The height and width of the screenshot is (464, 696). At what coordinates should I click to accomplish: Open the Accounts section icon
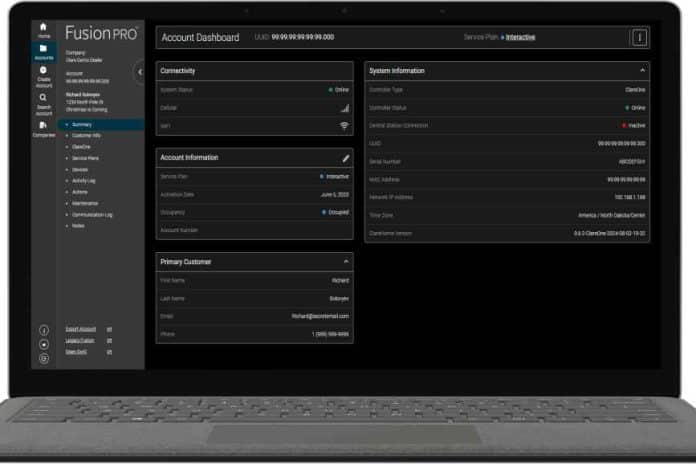[x=44, y=52]
